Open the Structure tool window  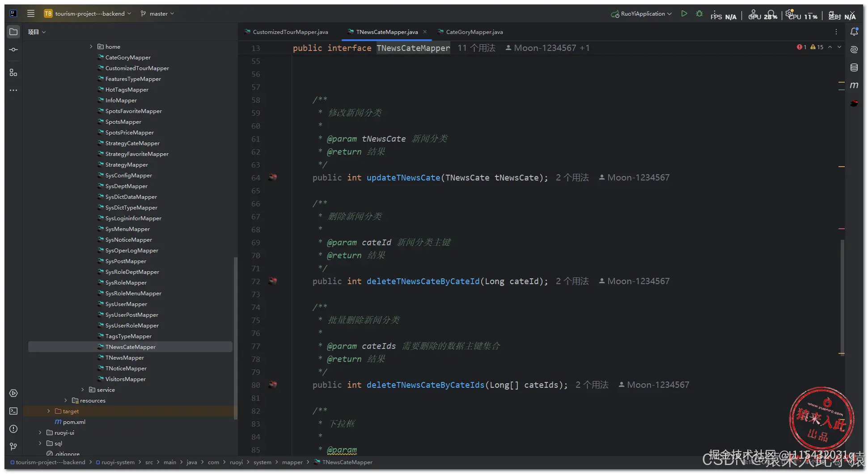tap(13, 72)
